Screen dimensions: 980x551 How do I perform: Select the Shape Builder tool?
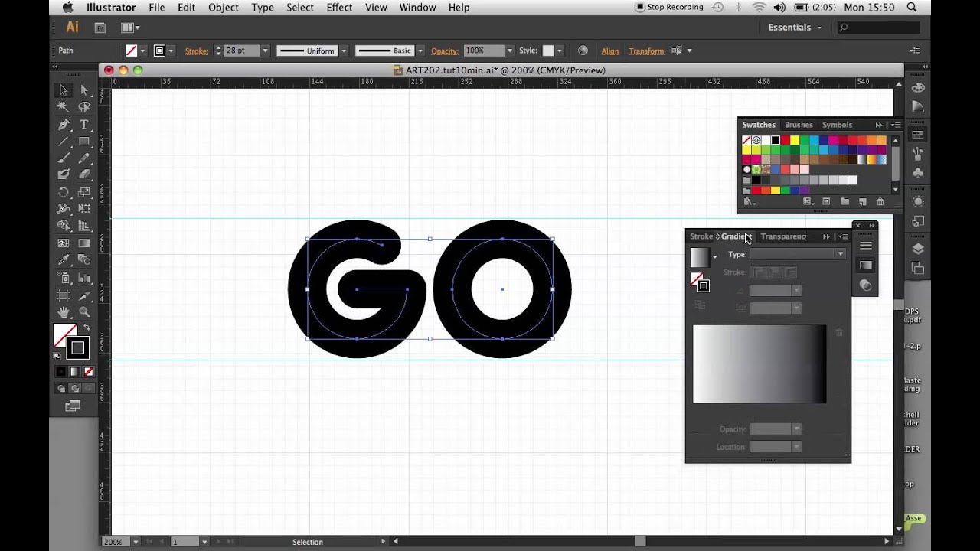click(64, 226)
